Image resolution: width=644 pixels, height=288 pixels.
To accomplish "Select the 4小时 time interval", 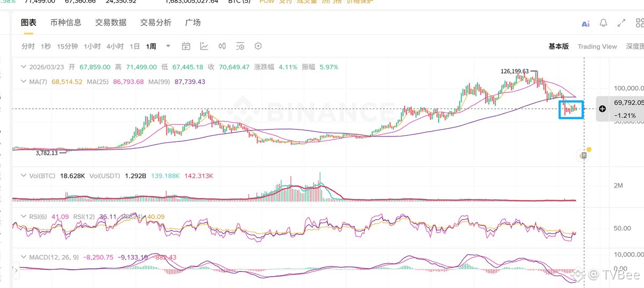I will pos(115,47).
